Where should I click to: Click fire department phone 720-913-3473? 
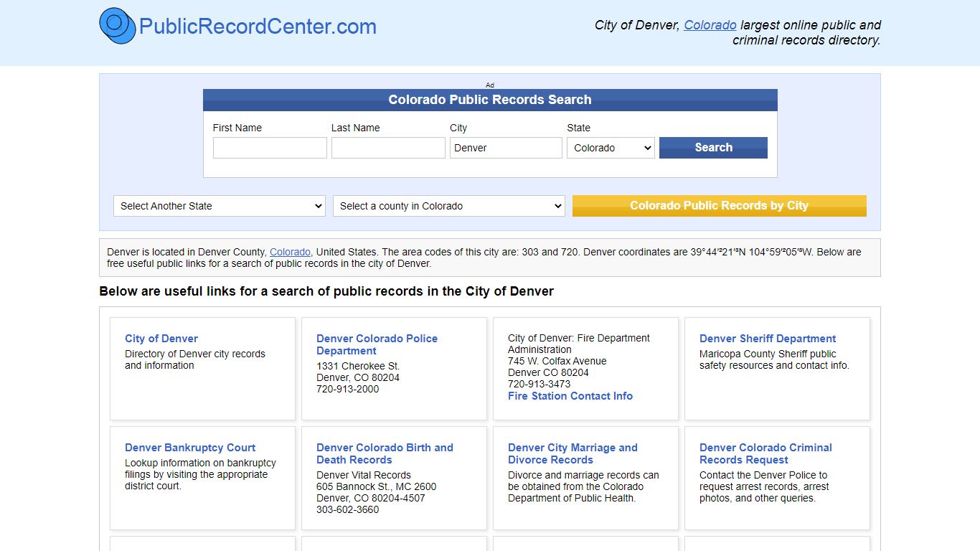pyautogui.click(x=540, y=384)
